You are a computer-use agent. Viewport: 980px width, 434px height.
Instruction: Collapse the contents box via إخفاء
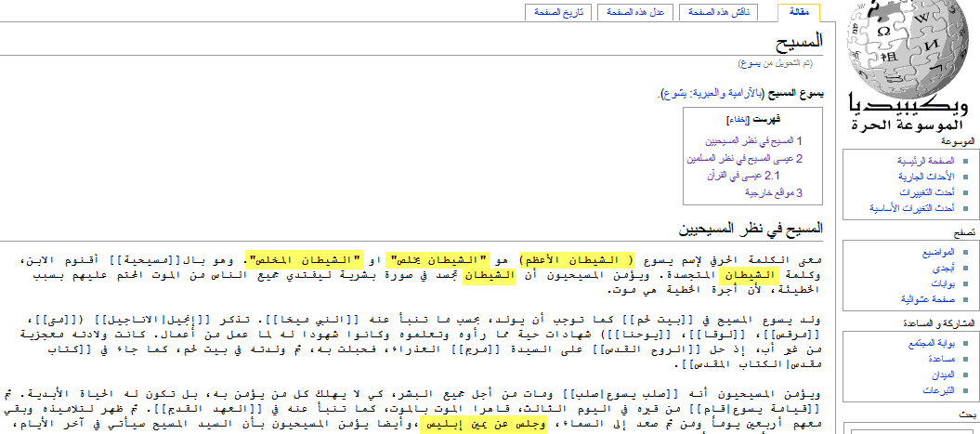click(x=738, y=120)
